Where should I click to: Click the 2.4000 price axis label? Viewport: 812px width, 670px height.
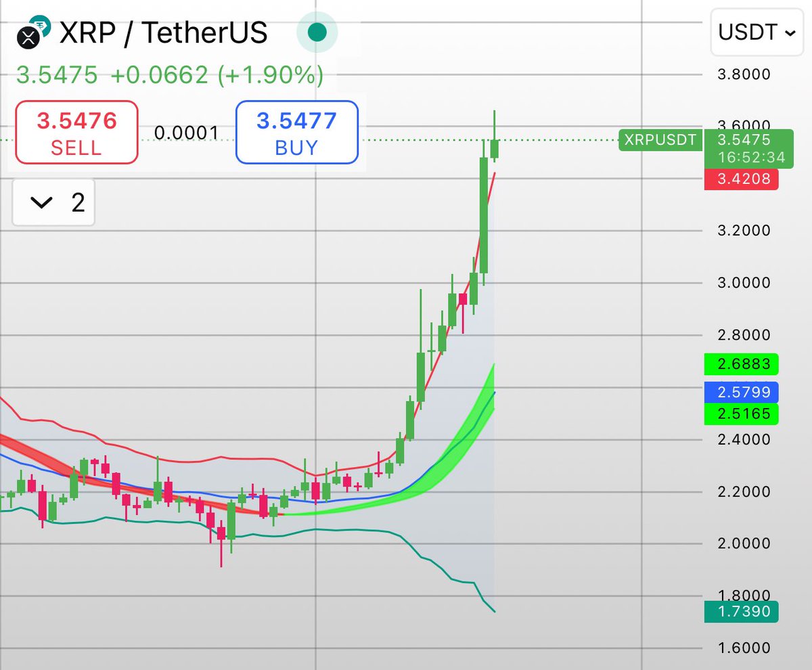click(x=743, y=439)
